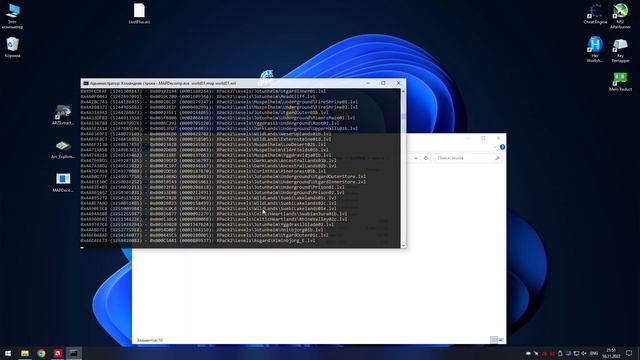Click the MeadCliff.lvl line in console
Viewport: 640px width, 360px height.
tap(198, 96)
